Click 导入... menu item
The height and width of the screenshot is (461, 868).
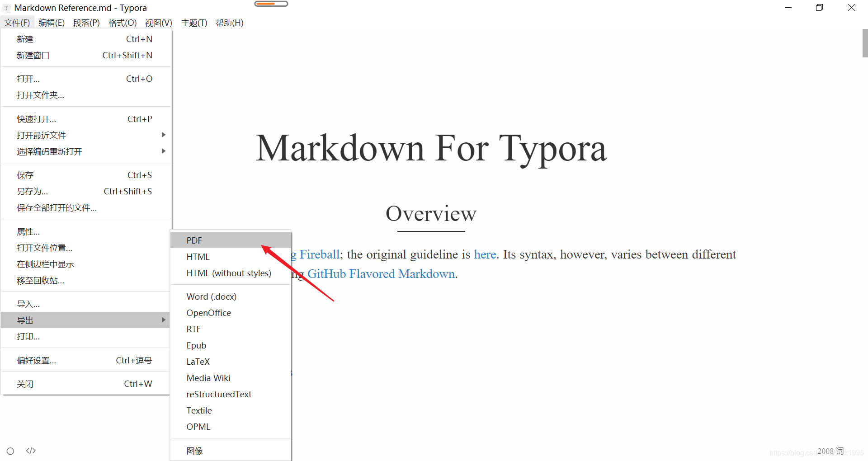click(86, 304)
